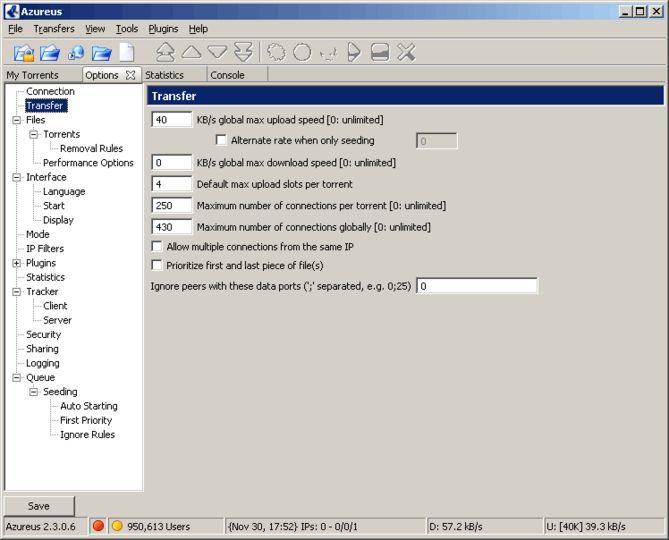Click the max connections per torrent field
This screenshot has height=540, width=669.
pos(172,206)
